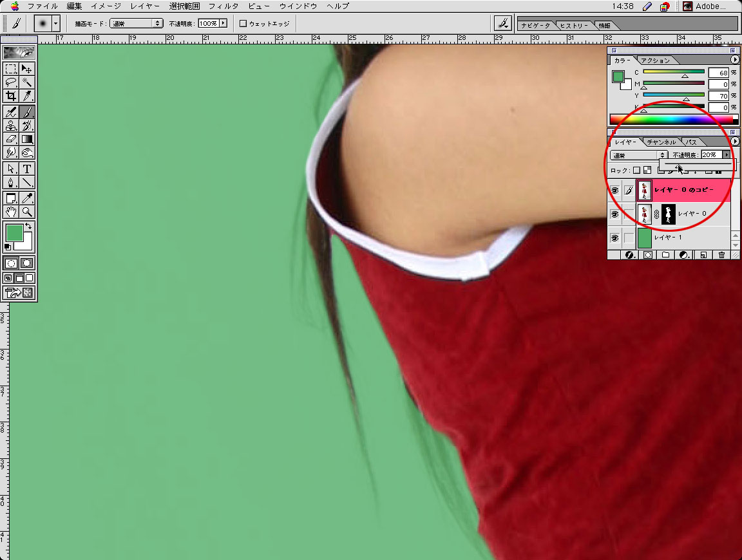742x560 pixels.
Task: Select the Pen tool
Action: click(11, 183)
